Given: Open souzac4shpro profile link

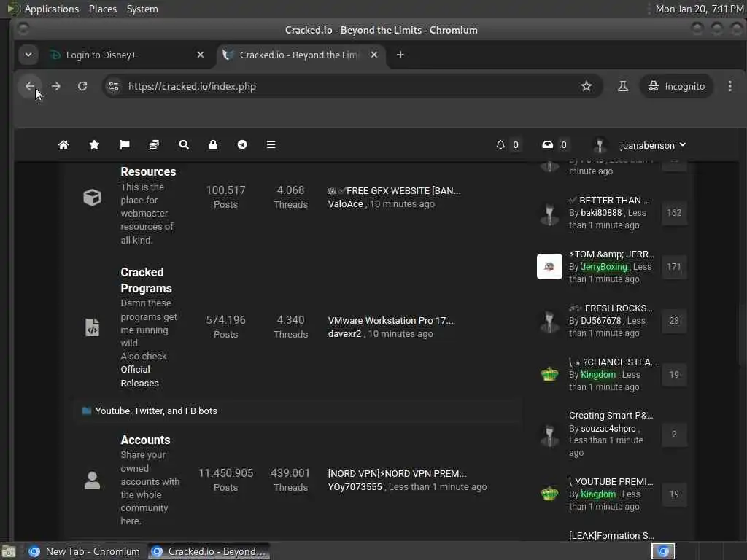Looking at the screenshot, I should point(608,429).
